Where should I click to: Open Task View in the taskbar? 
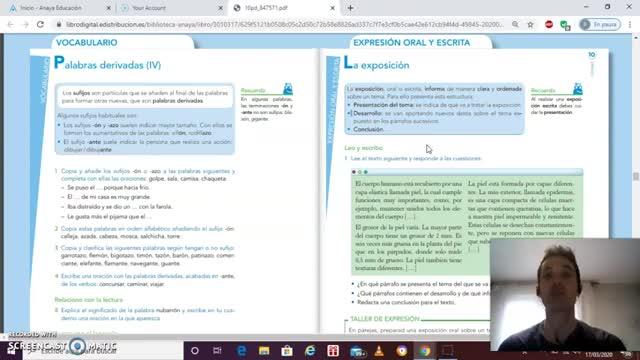[x=217, y=351]
